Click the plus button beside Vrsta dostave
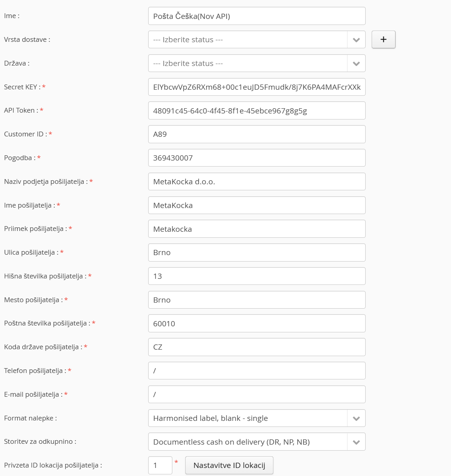This screenshot has height=476, width=451. (383, 39)
